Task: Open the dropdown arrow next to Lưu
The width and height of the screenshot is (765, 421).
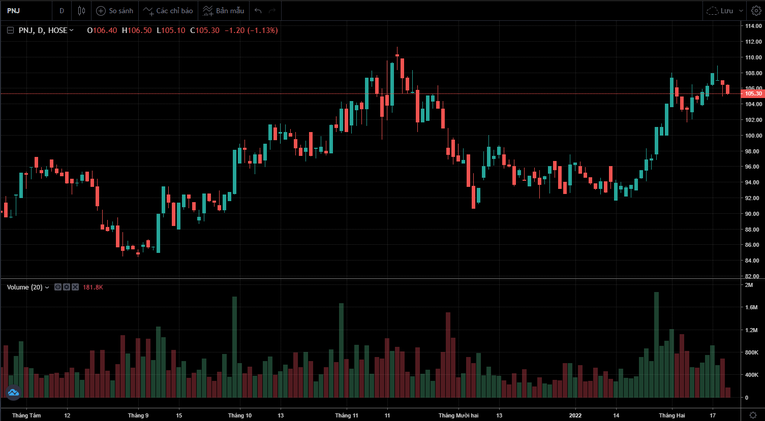Action: click(741, 11)
